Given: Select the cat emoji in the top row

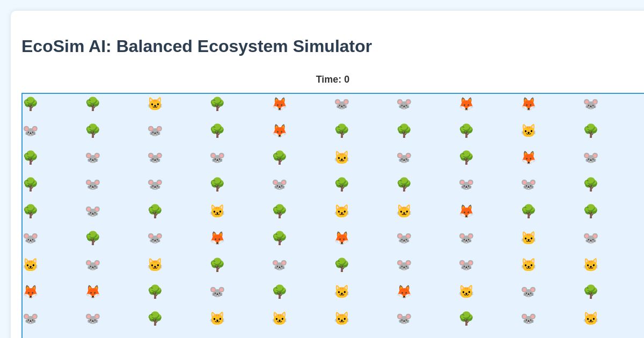Looking at the screenshot, I should click(x=155, y=104).
